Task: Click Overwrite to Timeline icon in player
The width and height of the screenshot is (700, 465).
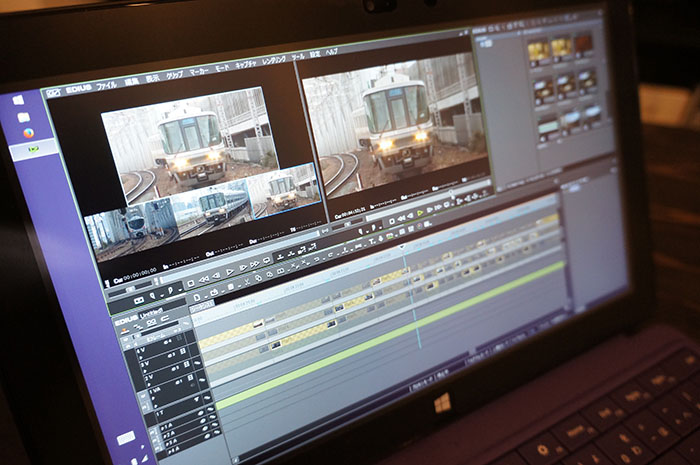Action: click(x=292, y=253)
